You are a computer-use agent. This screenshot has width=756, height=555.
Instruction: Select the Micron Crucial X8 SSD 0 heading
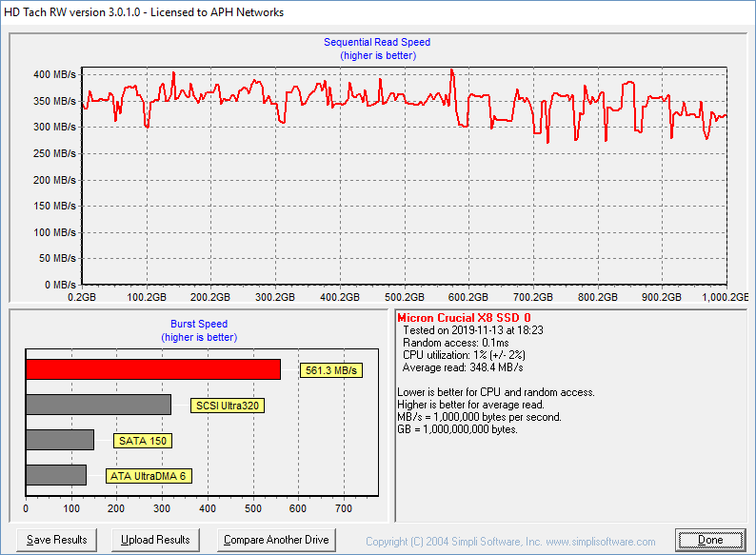(464, 318)
